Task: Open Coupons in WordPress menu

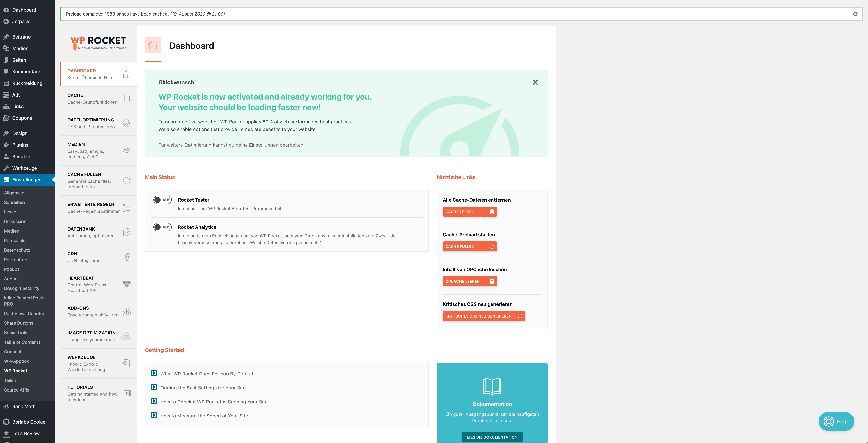Action: (x=27, y=118)
